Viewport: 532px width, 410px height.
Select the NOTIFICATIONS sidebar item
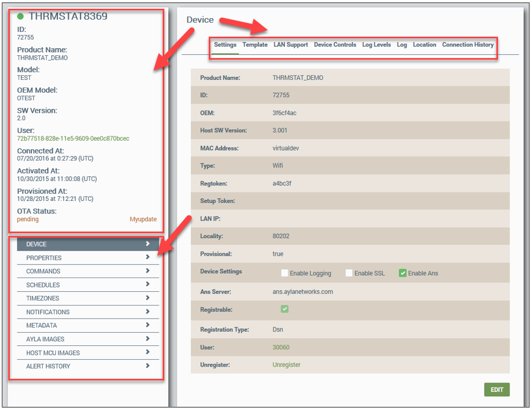(88, 312)
